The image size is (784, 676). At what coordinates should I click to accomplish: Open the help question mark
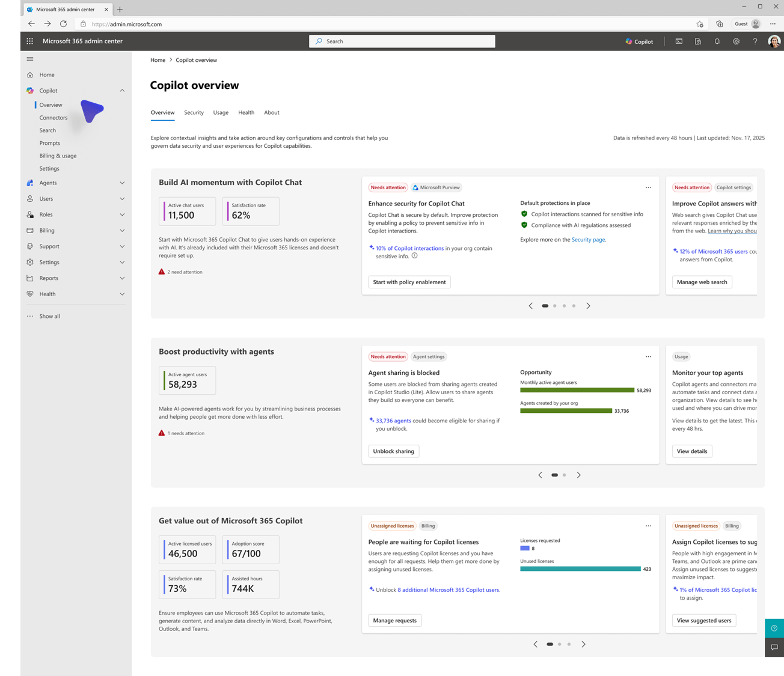[x=755, y=41]
